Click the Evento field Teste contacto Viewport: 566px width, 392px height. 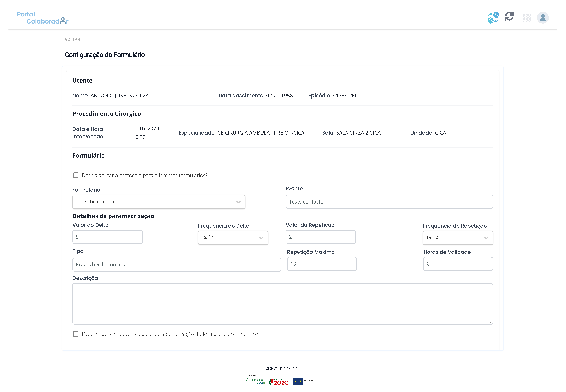pos(389,202)
